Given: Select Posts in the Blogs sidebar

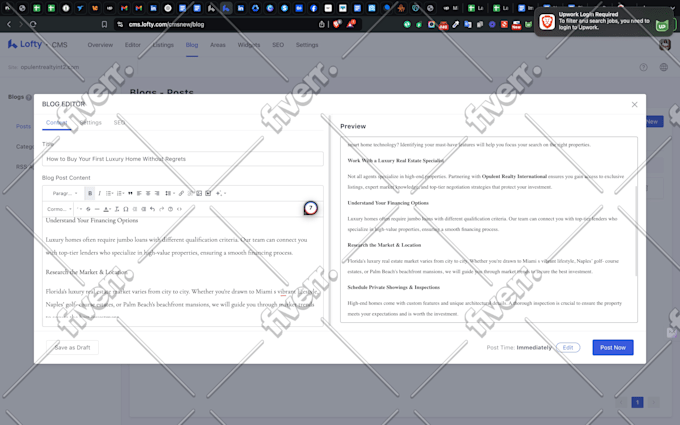Looking at the screenshot, I should (x=23, y=126).
